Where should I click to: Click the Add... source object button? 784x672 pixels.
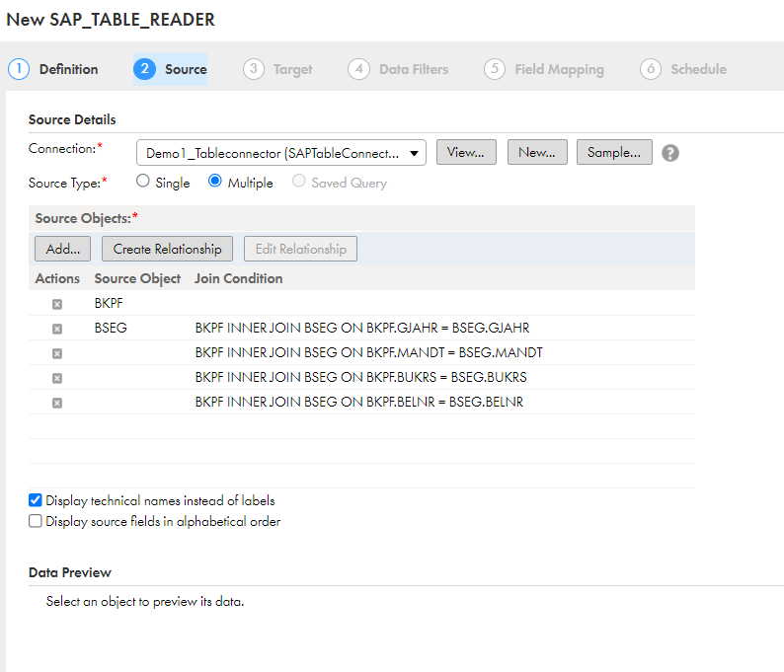[62, 249]
